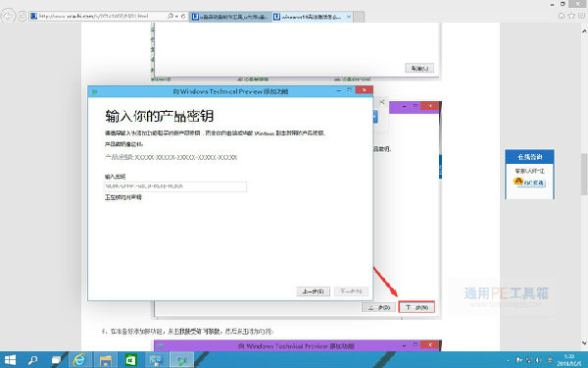The width and height of the screenshot is (588, 368).
Task: Click the volume speaker tray icon
Action: click(539, 360)
